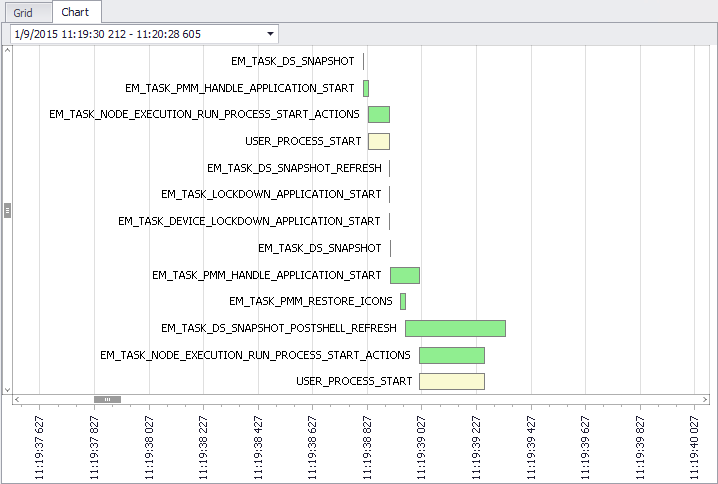Screen dimensions: 718x484
Task: Click the EM_TASK_DS_SNAPSHOT_POSTSHELL_REFRESH label
Action: [x=279, y=328]
